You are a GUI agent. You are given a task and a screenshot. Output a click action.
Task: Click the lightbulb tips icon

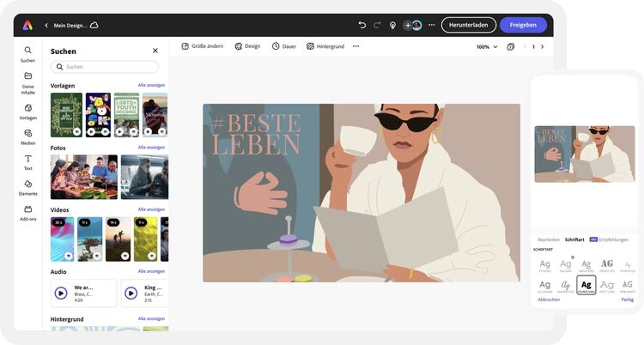point(392,25)
